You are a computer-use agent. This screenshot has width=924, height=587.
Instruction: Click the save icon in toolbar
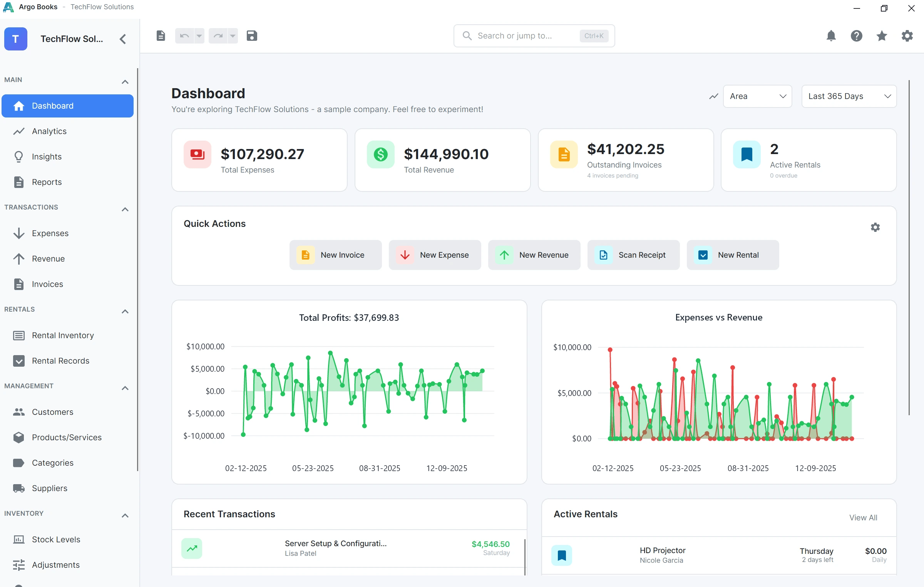click(x=252, y=36)
